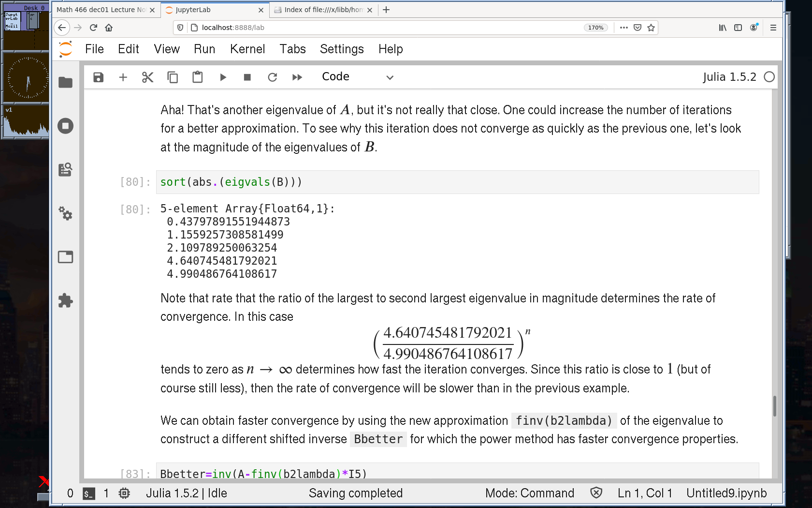Insert a new cell below with the plus icon
Screen dimensions: 812x508
pos(123,77)
